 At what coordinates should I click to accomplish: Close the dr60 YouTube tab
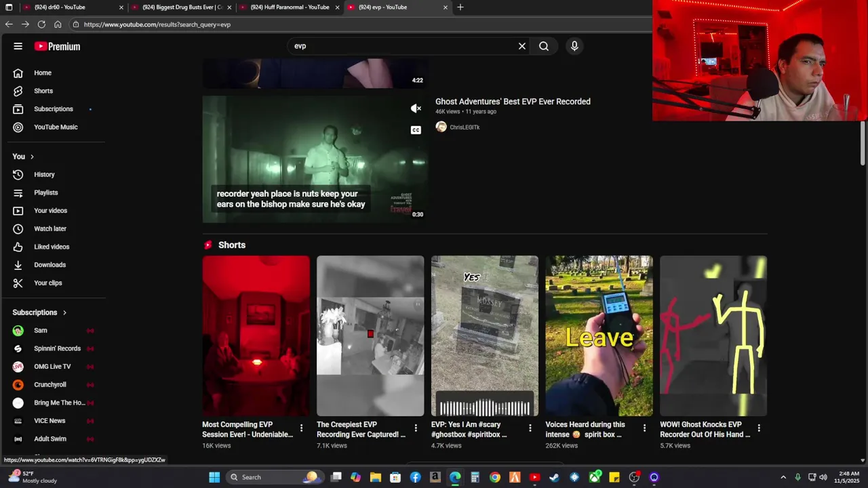(121, 7)
